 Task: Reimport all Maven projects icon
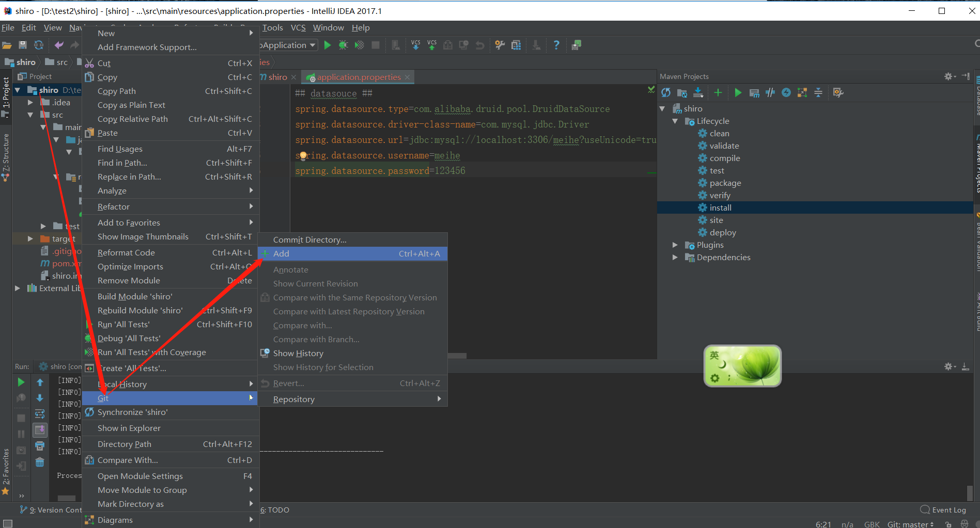coord(666,92)
